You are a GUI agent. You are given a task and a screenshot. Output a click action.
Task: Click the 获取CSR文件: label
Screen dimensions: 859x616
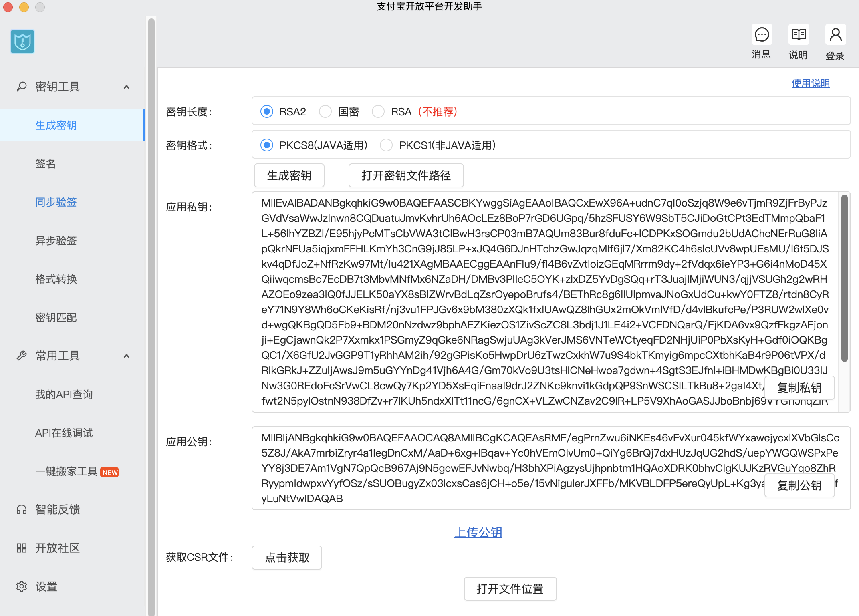200,557
